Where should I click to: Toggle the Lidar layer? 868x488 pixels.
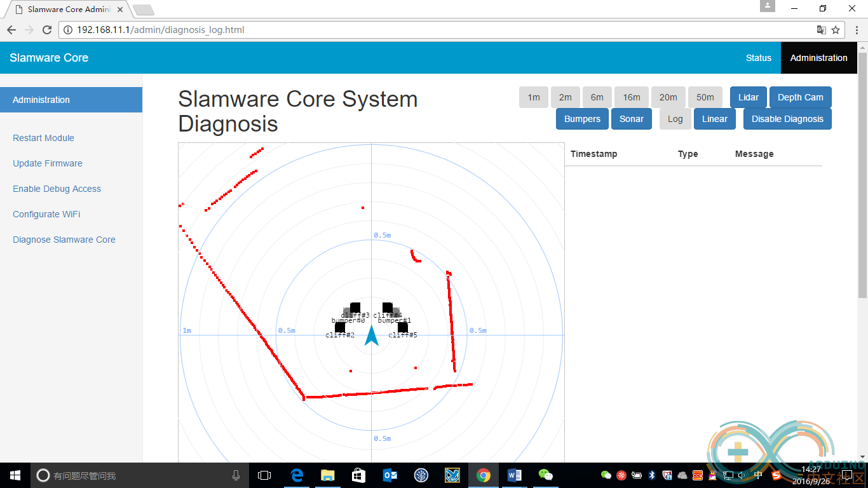(749, 97)
